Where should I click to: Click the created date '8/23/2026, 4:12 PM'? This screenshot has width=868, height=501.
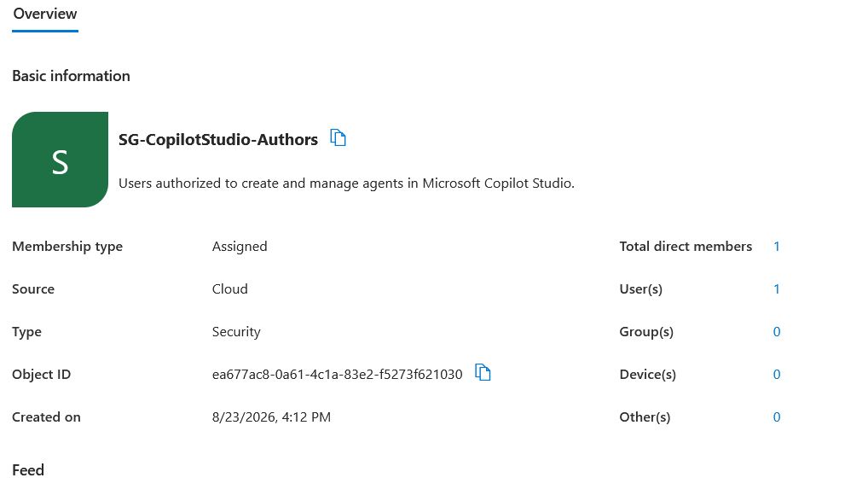pyautogui.click(x=271, y=417)
